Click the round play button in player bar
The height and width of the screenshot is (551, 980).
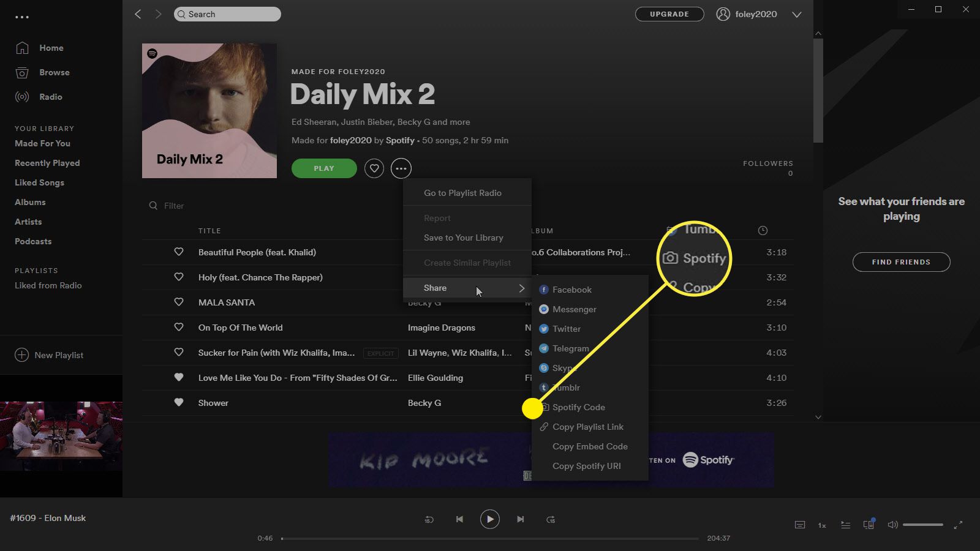pos(489,519)
